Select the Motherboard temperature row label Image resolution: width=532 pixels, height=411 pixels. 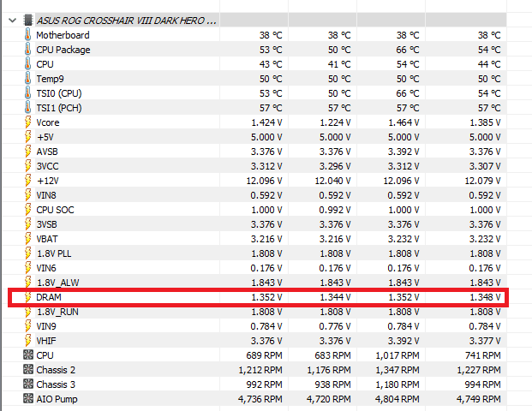63,35
